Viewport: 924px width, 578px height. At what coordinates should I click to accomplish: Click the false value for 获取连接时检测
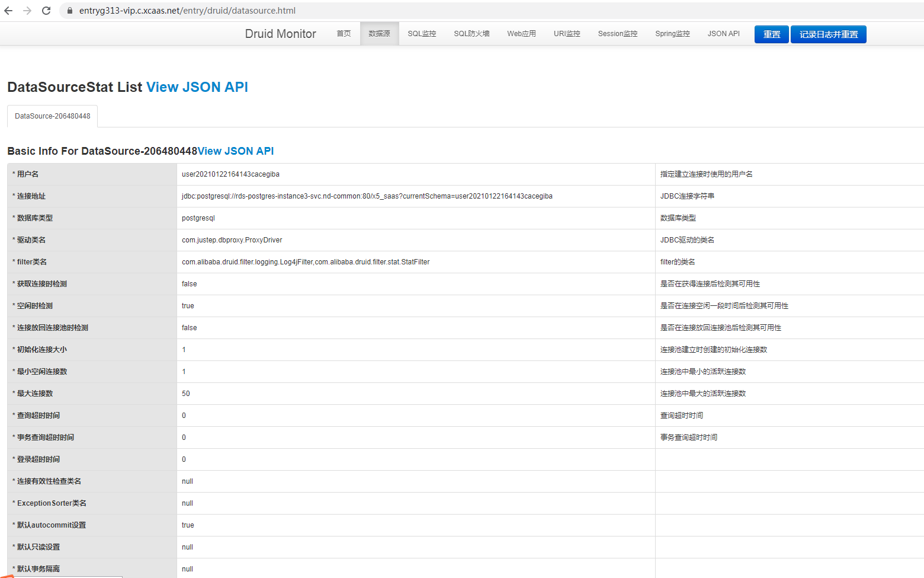[190, 284]
